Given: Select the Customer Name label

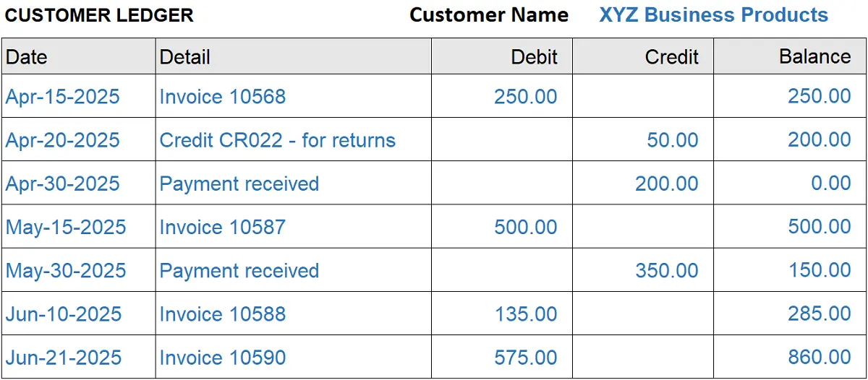Looking at the screenshot, I should click(x=489, y=14).
